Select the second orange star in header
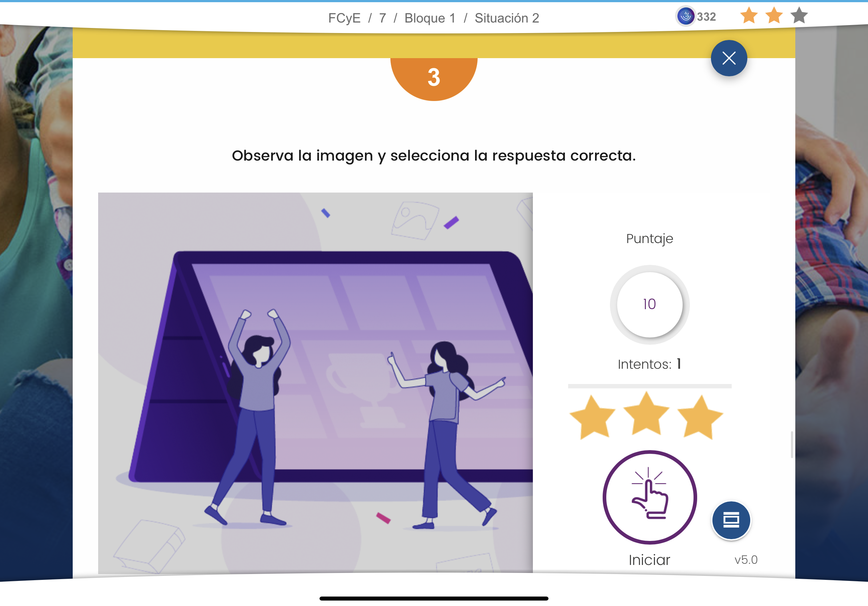Screen dimensions: 868x606 pyautogui.click(x=774, y=16)
